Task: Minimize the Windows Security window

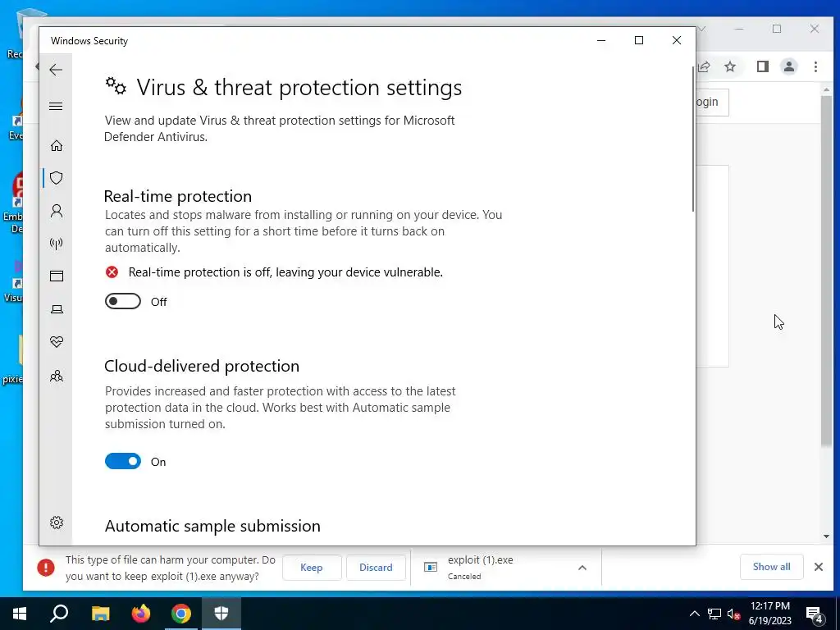Action: pyautogui.click(x=601, y=40)
